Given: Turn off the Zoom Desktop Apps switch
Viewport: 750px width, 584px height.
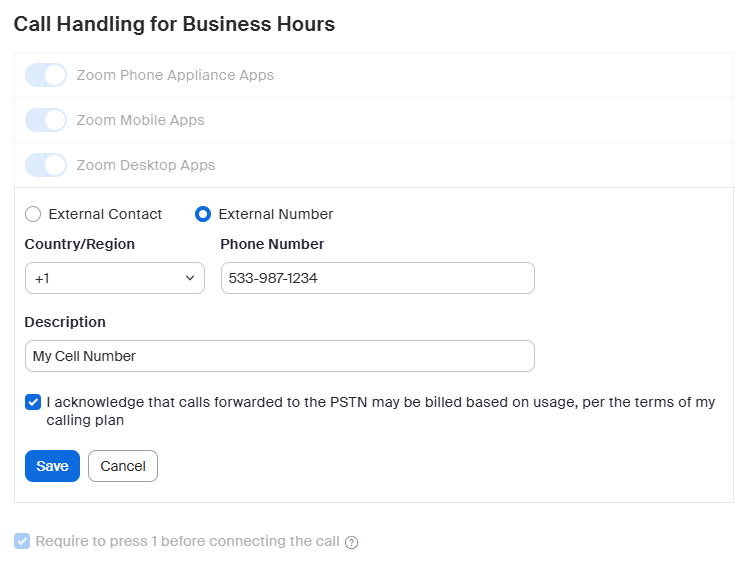Looking at the screenshot, I should coord(45,165).
